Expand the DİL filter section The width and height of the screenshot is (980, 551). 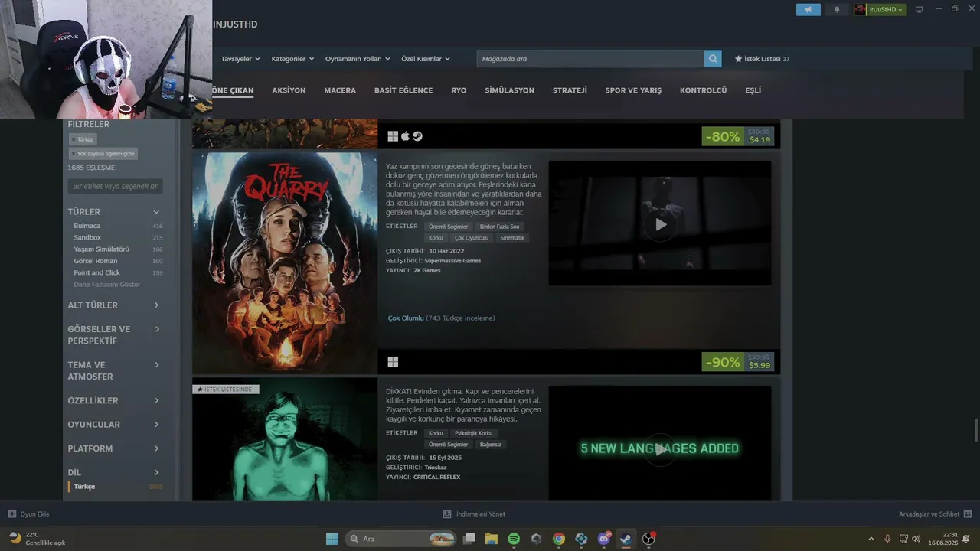(x=115, y=472)
